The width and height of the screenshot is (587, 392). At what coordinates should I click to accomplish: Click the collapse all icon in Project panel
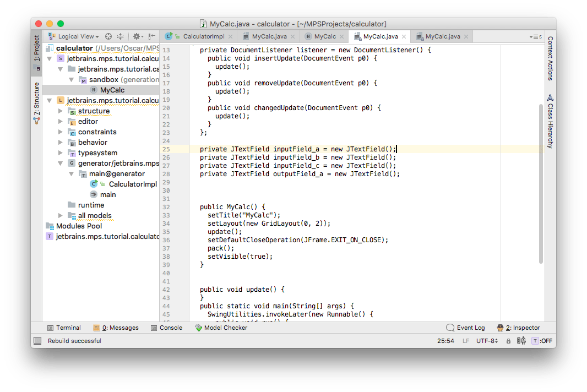(120, 36)
